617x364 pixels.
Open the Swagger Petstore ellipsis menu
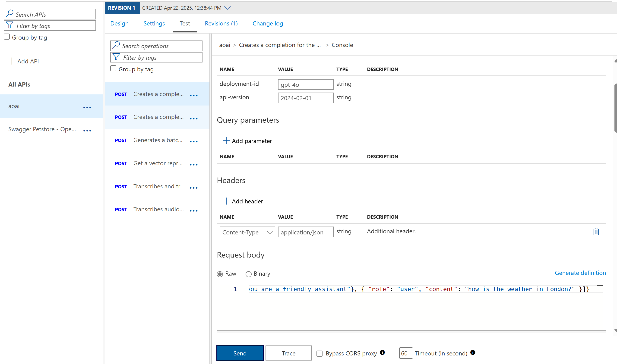tap(87, 131)
